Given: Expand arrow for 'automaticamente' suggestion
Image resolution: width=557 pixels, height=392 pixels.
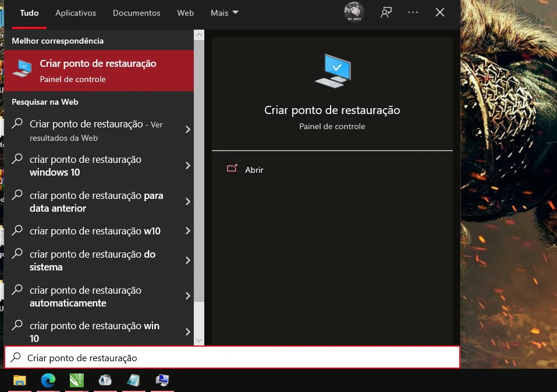Looking at the screenshot, I should pos(188,296).
